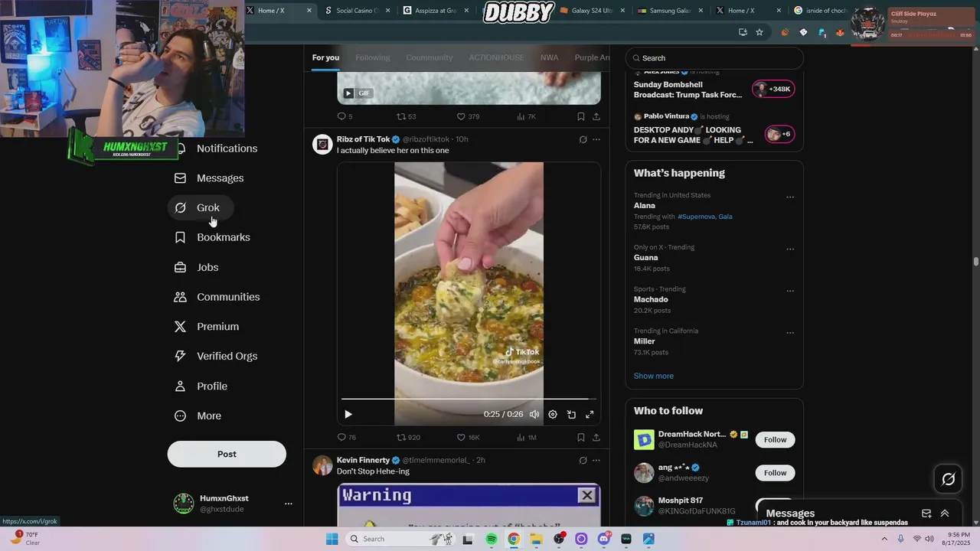
Task: Switch to the For you tab
Action: coord(325,57)
